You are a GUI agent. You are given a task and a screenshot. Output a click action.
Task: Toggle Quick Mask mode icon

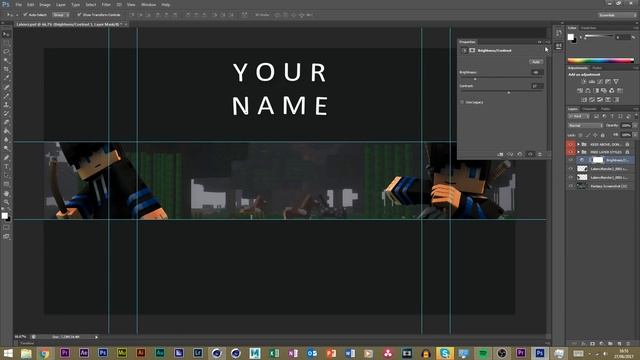tap(6, 228)
